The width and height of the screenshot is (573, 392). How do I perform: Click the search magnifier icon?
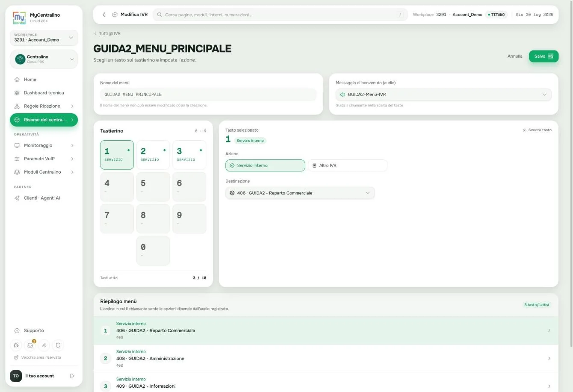click(159, 15)
